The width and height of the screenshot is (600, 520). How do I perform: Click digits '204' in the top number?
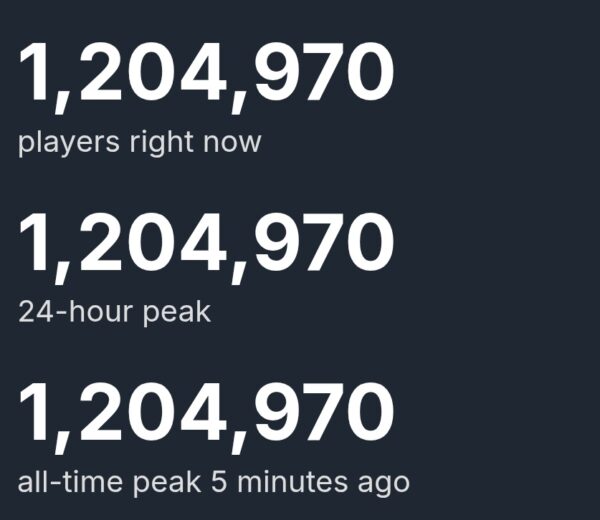point(153,71)
